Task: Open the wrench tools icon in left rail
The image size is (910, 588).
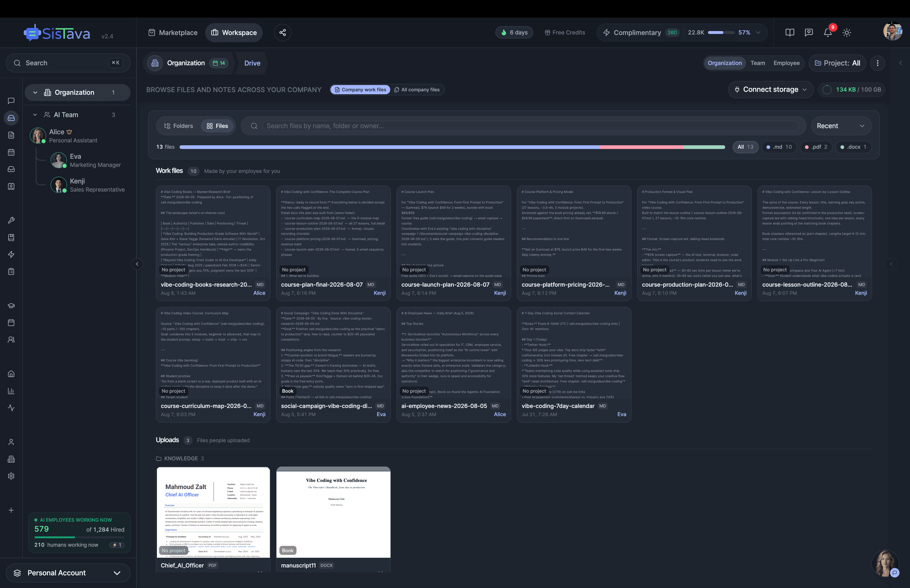Action: click(11, 220)
